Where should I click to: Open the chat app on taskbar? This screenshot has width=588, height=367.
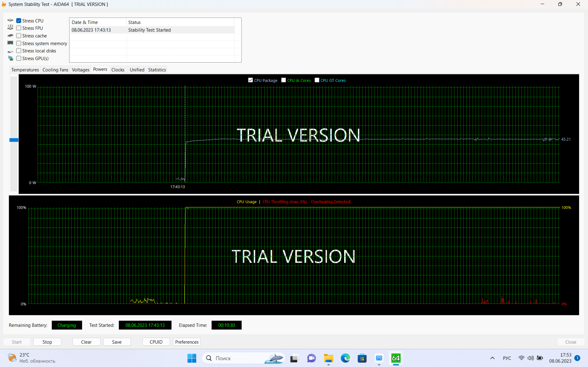(x=311, y=358)
